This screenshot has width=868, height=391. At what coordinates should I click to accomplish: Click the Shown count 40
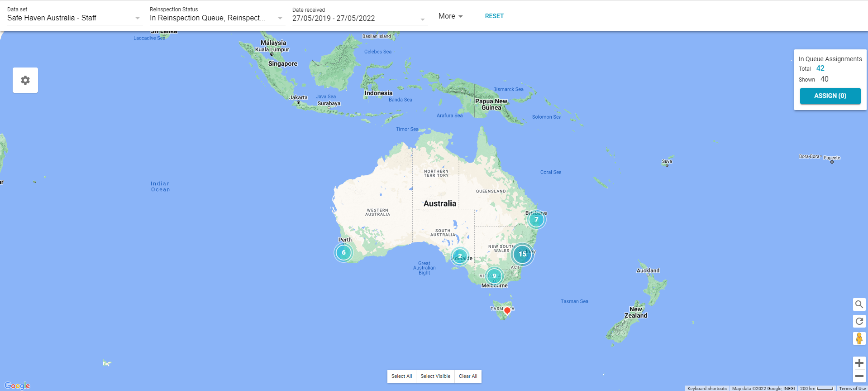(825, 79)
